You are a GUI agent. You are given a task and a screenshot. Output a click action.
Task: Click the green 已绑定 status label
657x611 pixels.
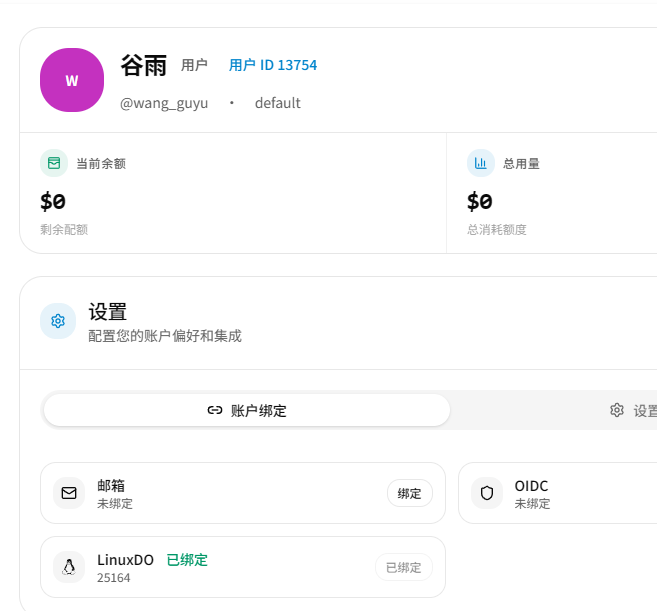point(187,560)
